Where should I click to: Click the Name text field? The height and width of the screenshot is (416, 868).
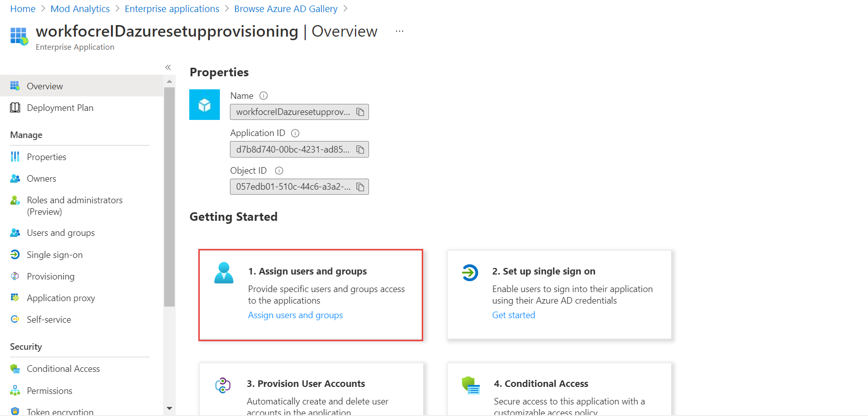pyautogui.click(x=299, y=112)
